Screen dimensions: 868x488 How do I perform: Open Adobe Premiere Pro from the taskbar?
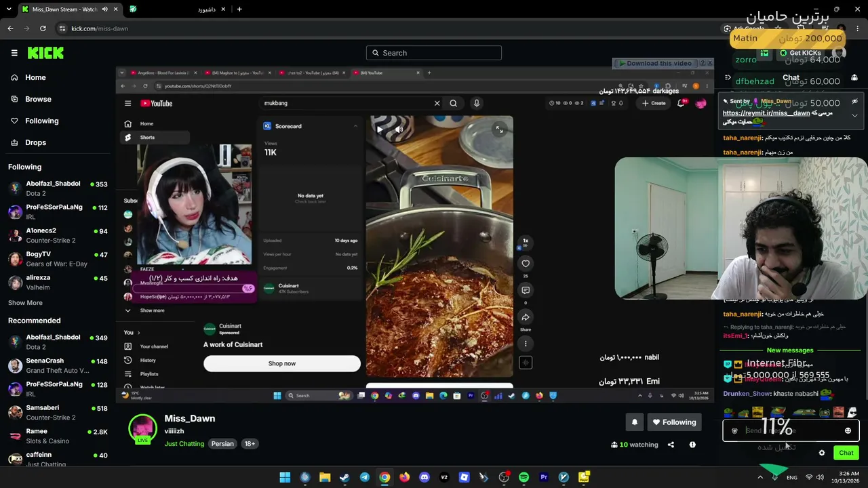coord(544,477)
